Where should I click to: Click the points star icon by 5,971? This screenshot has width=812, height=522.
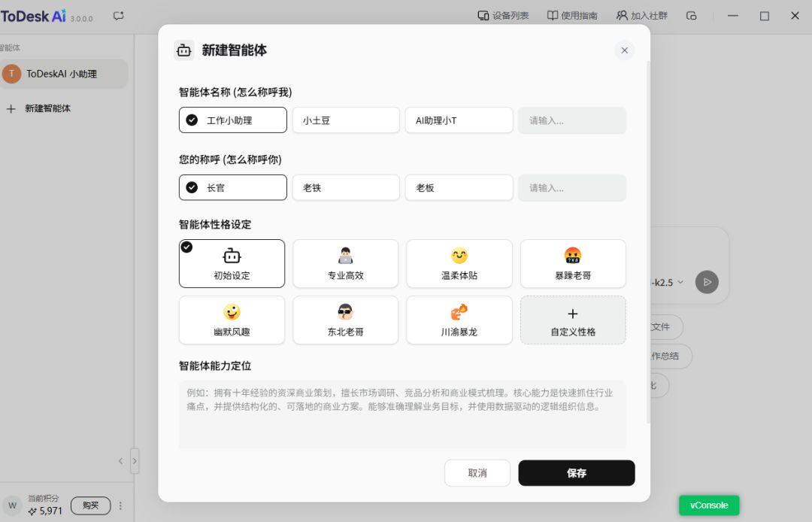(x=32, y=511)
